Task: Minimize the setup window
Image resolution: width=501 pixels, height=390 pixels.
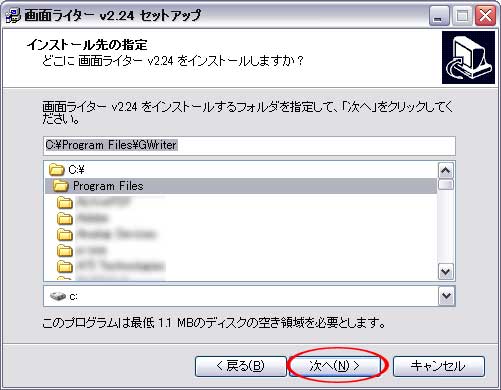Action: (x=438, y=16)
